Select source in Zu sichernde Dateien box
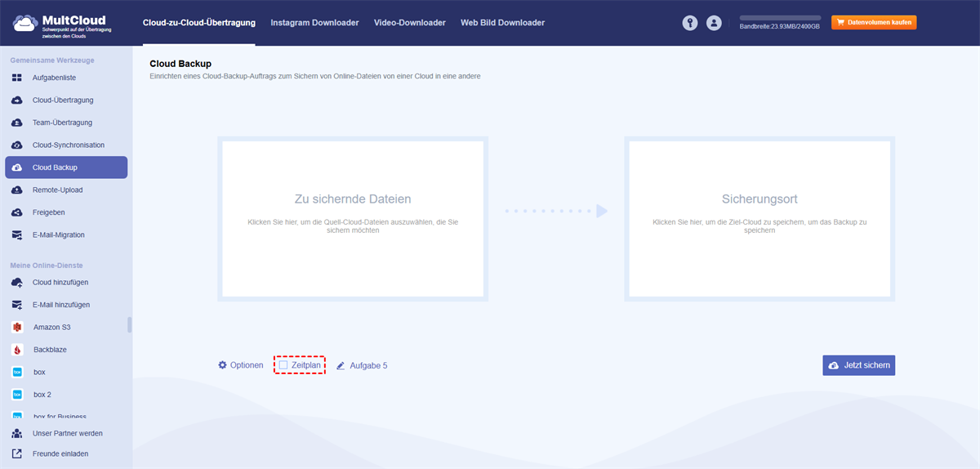980x469 pixels. [x=353, y=219]
